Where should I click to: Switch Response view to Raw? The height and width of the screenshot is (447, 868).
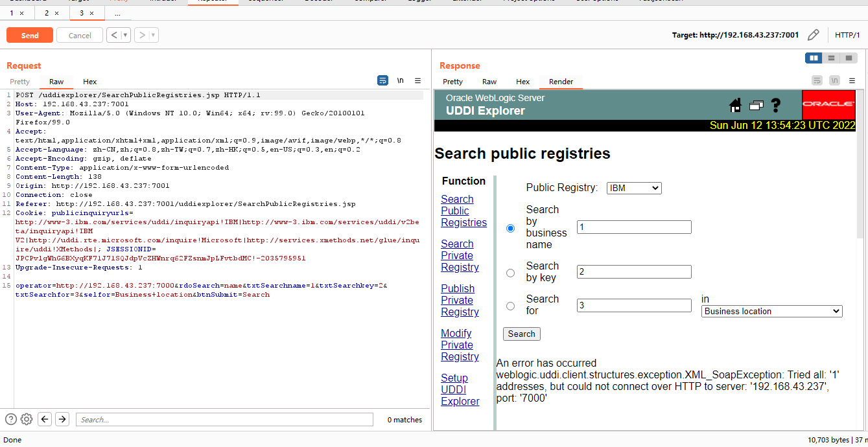(489, 82)
